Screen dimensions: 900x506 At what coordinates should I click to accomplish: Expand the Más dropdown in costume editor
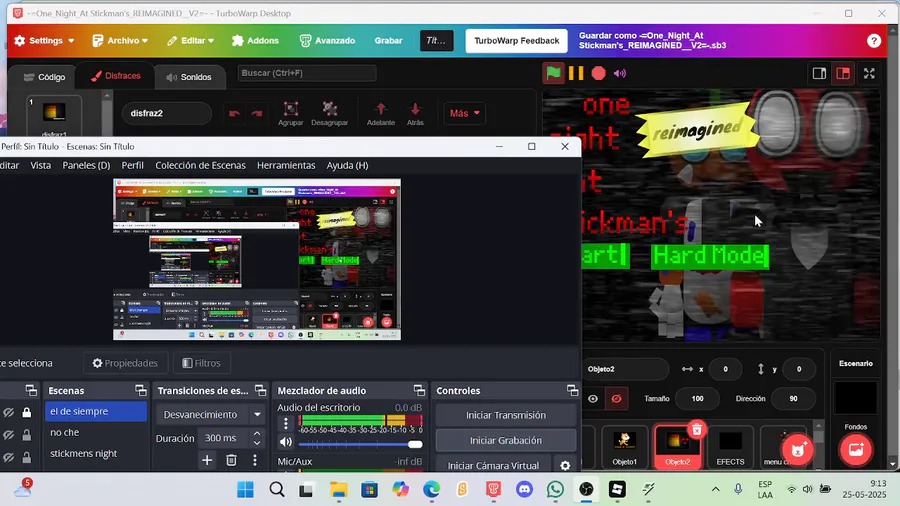(464, 113)
